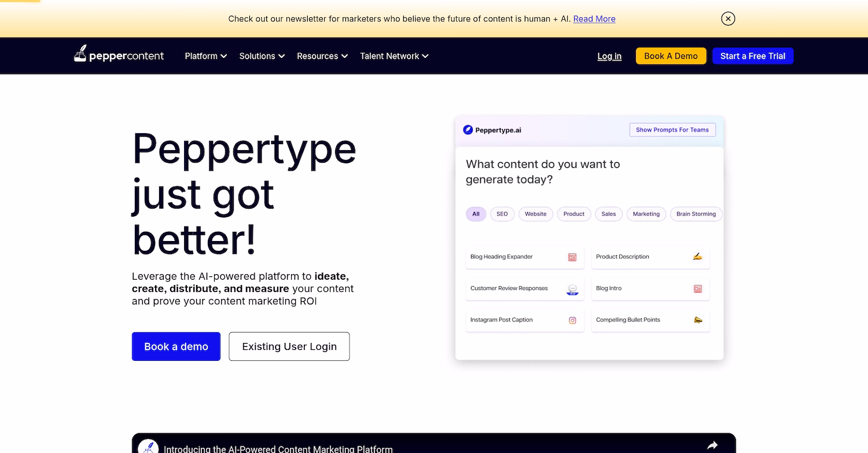Activate the Marketing content filter
Screen dimensions: 868x453
point(646,214)
